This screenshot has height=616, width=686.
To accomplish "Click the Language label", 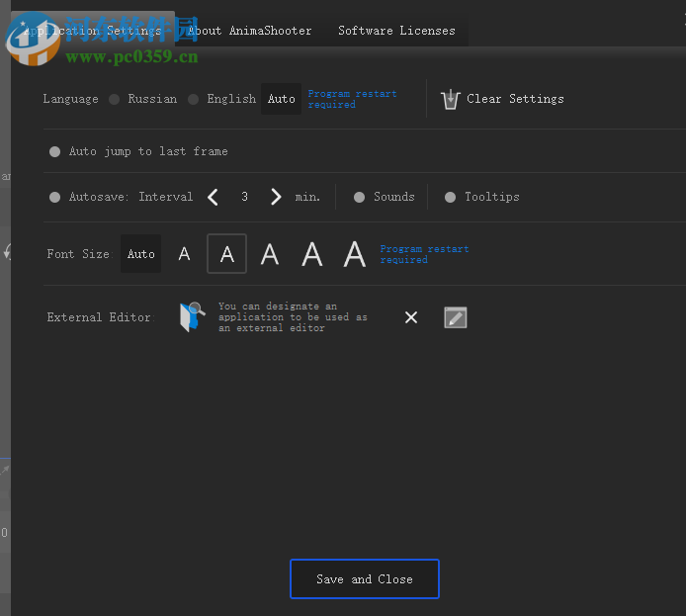I will (x=70, y=99).
